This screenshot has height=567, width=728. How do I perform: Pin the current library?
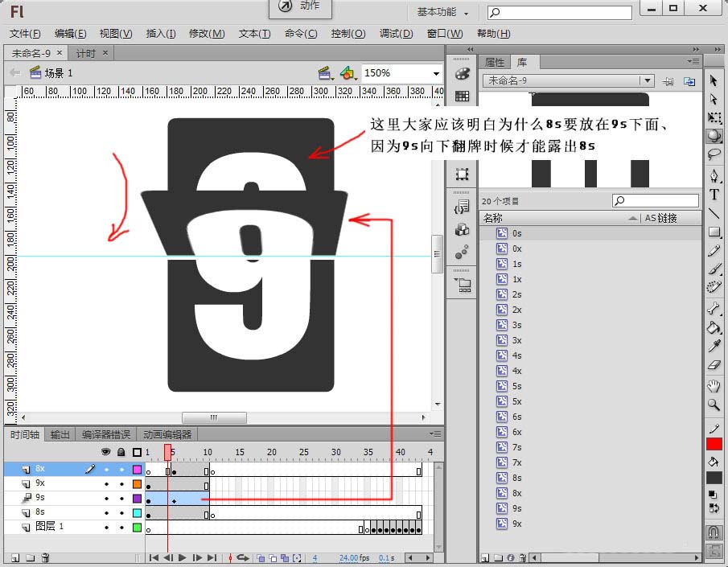(668, 81)
